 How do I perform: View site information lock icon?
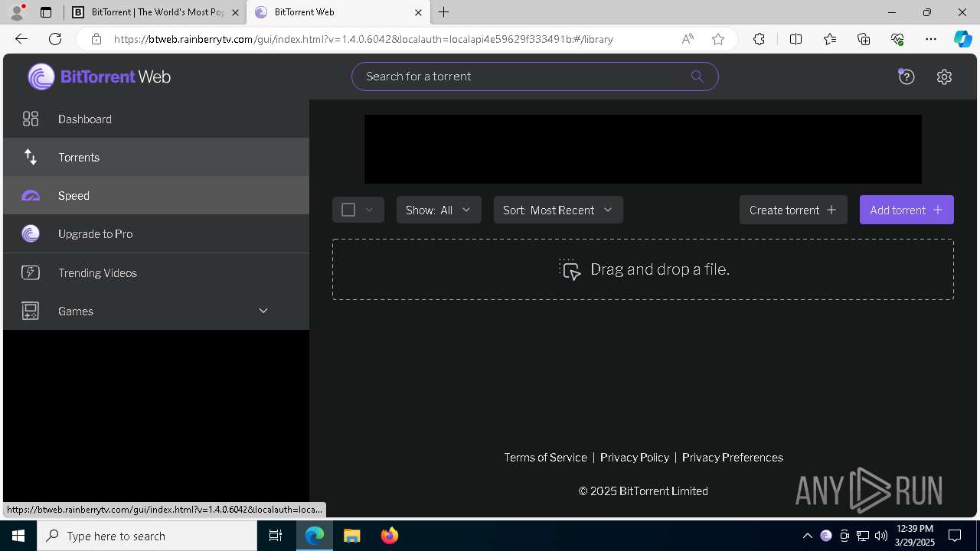[96, 39]
